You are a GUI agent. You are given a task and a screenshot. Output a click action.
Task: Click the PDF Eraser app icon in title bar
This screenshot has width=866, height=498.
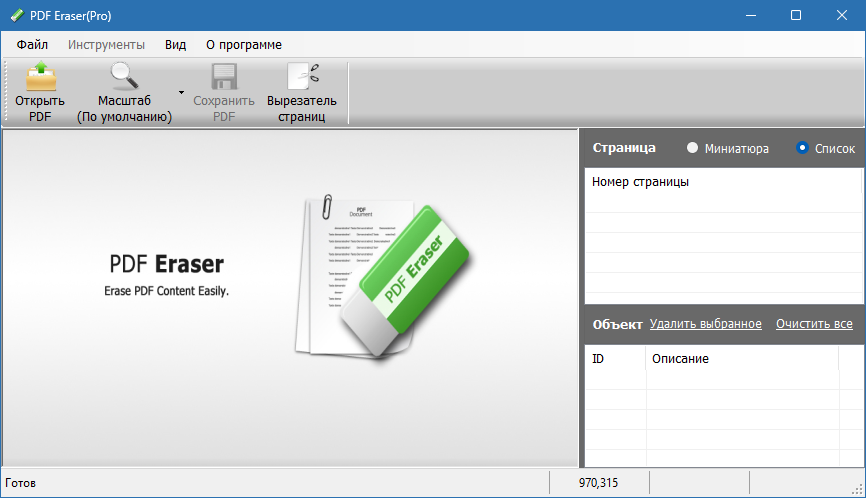(x=17, y=15)
